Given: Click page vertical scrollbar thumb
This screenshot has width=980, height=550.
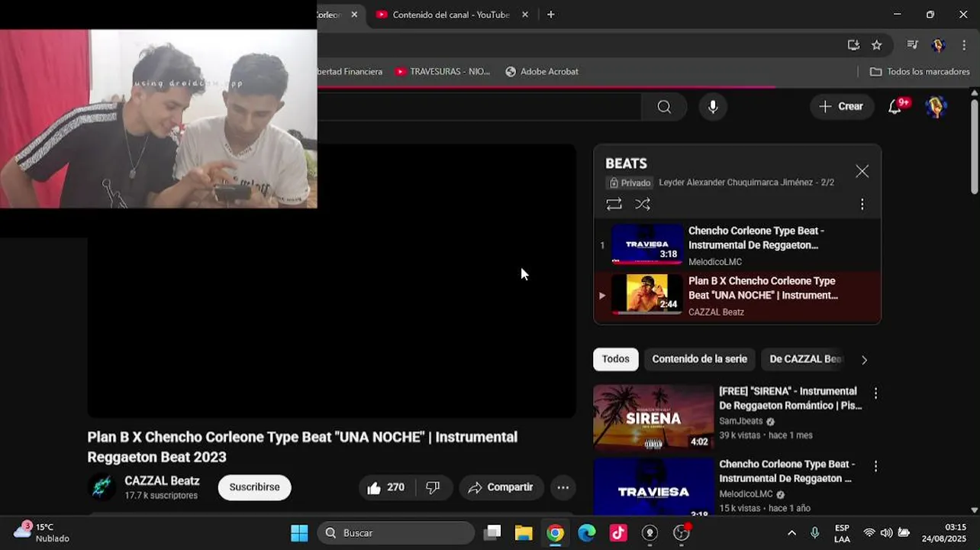Looking at the screenshot, I should [x=974, y=145].
